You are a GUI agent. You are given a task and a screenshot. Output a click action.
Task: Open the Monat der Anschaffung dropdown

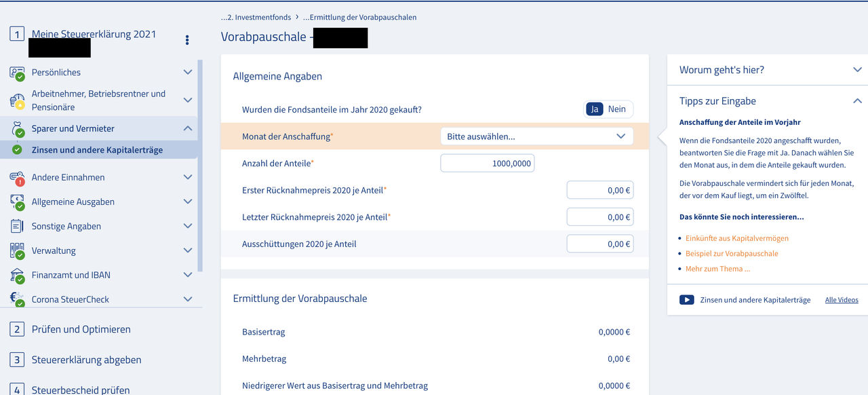click(536, 136)
